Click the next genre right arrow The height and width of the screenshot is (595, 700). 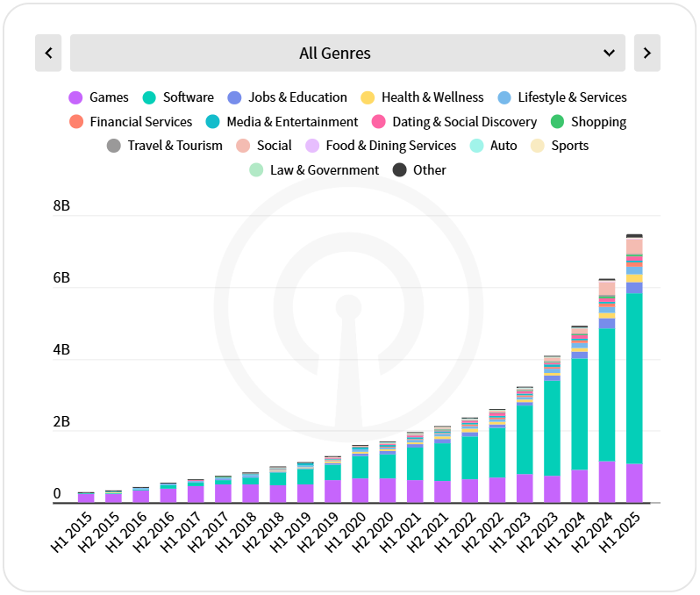646,53
